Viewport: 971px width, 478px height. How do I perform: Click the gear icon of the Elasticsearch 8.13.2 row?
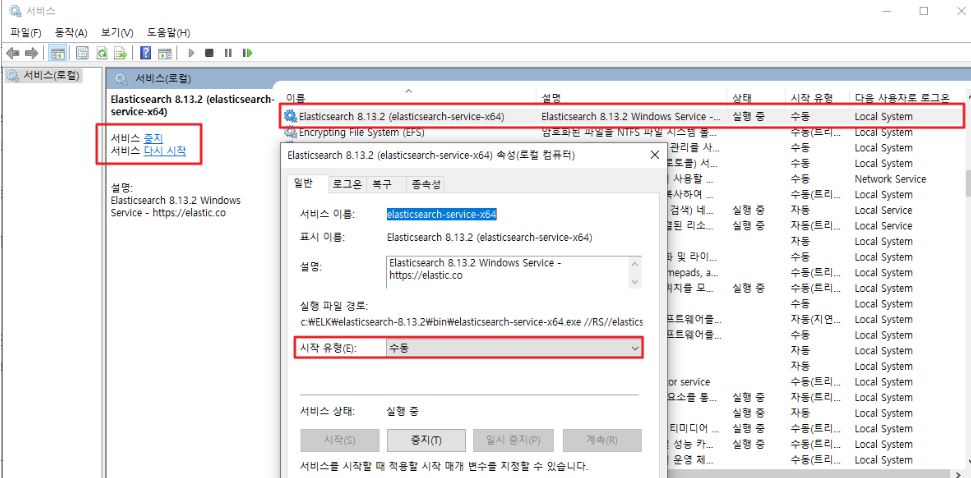coord(290,116)
